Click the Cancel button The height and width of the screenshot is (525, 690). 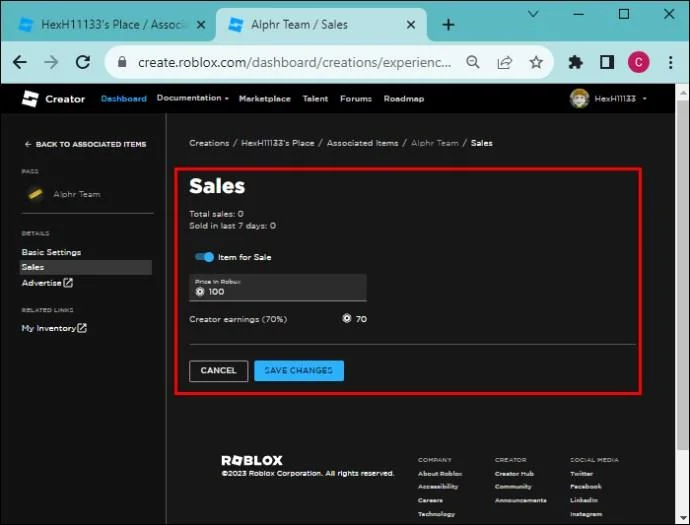(218, 371)
